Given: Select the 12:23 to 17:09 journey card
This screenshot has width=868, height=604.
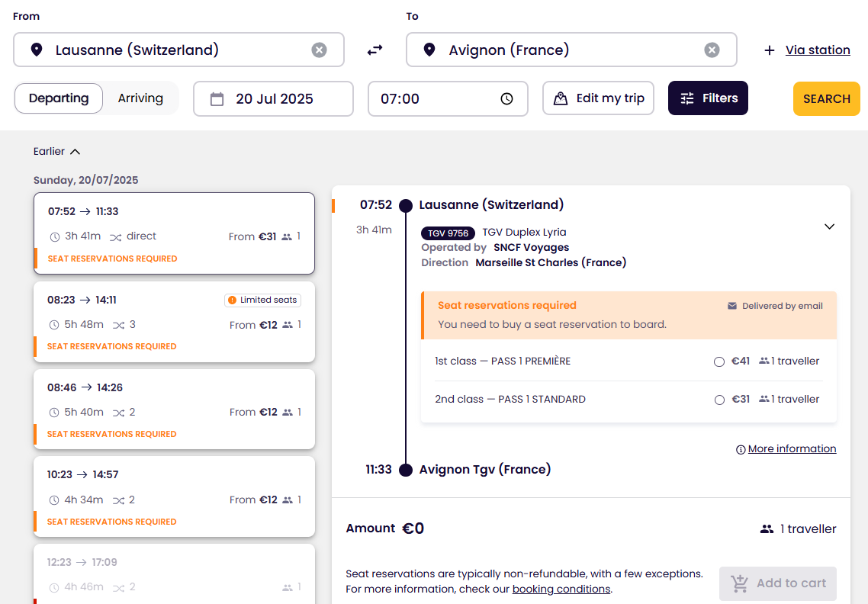Looking at the screenshot, I should pyautogui.click(x=175, y=574).
